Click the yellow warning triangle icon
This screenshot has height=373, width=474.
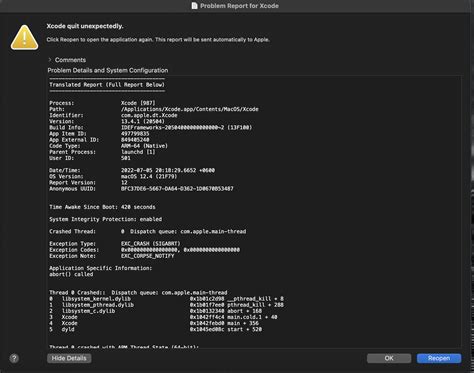(x=24, y=37)
